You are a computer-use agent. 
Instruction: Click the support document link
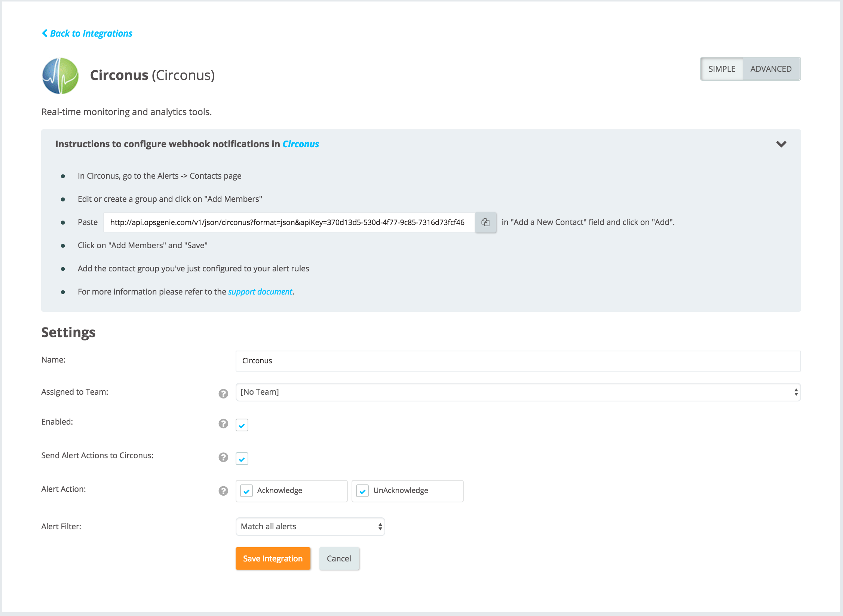pos(260,292)
